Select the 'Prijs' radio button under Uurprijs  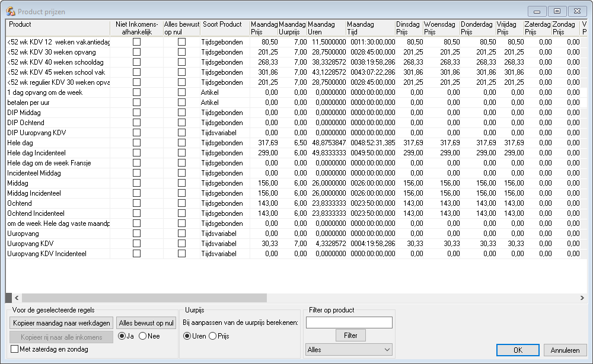pyautogui.click(x=212, y=336)
